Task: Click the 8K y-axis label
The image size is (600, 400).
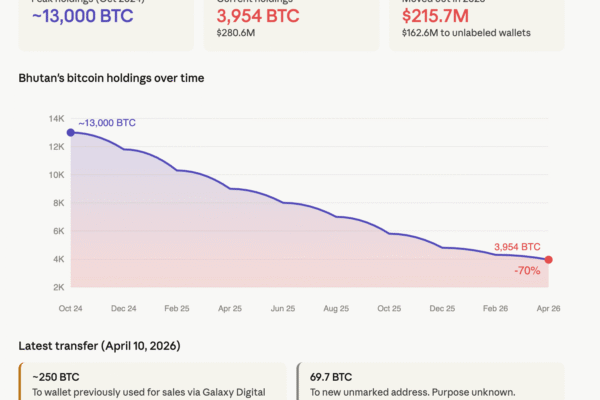Action: pos(58,203)
